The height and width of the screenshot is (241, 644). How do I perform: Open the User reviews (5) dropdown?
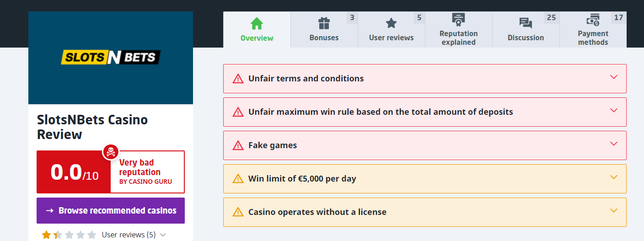tap(134, 235)
